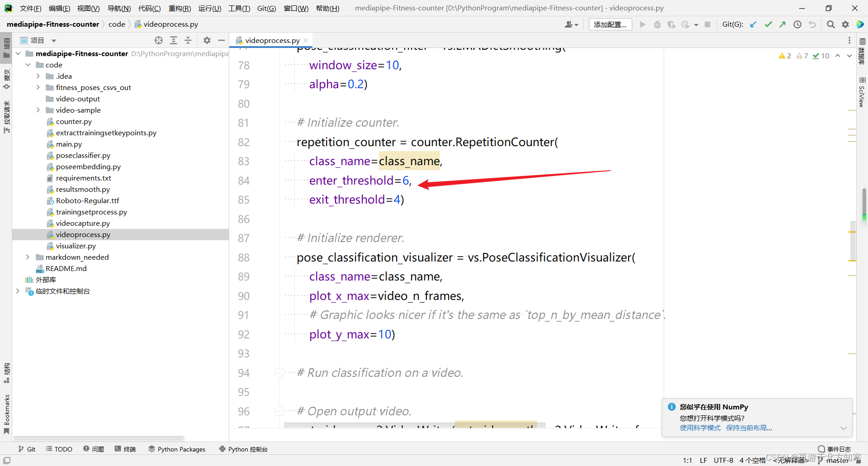Open the 终端 (Terminal) tab
The height and width of the screenshot is (466, 868).
125,449
